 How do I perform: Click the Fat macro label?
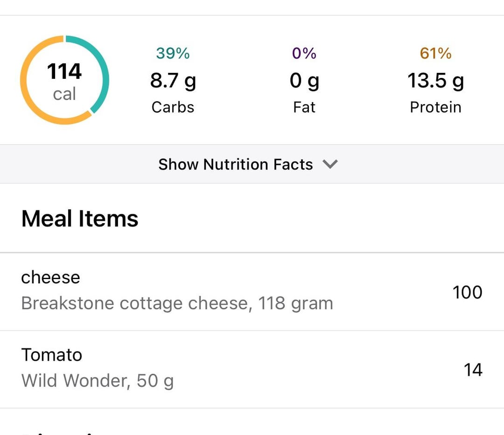coord(304,107)
